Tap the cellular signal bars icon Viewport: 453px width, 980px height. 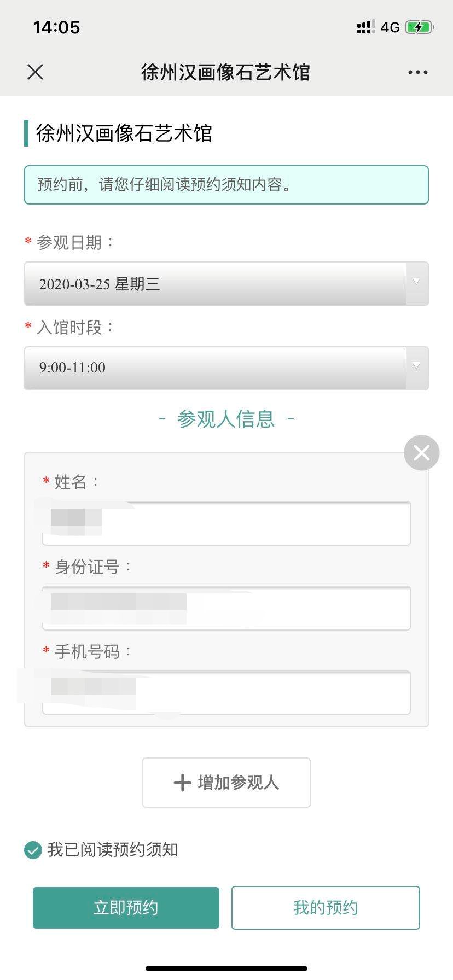365,27
